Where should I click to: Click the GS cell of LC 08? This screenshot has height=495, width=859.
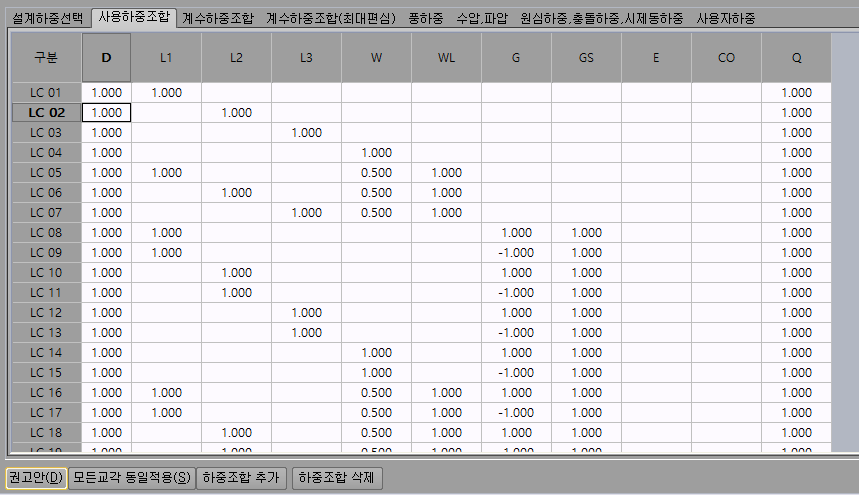pyautogui.click(x=586, y=233)
